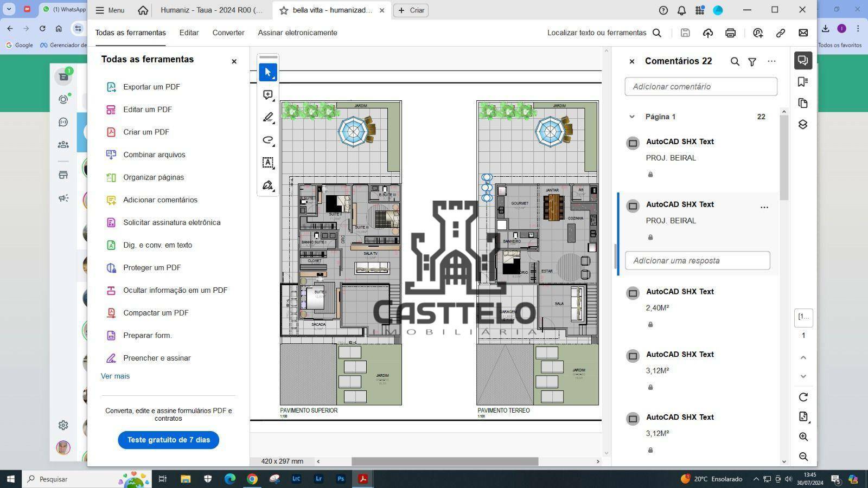Go to previous page with up chevron
Image resolution: width=868 pixels, height=488 pixels.
pyautogui.click(x=803, y=357)
